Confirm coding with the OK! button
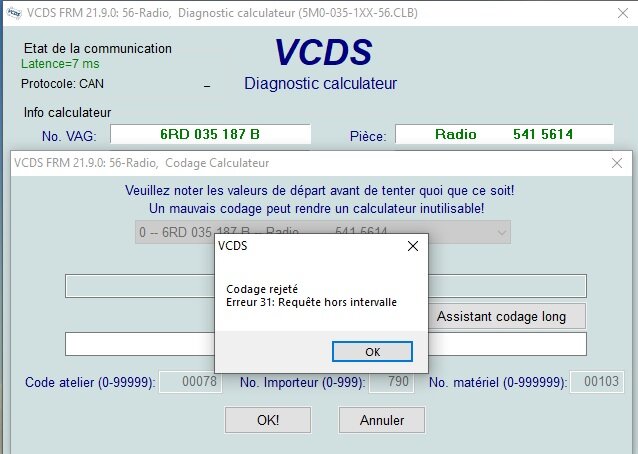This screenshot has height=454, width=638. (x=268, y=420)
